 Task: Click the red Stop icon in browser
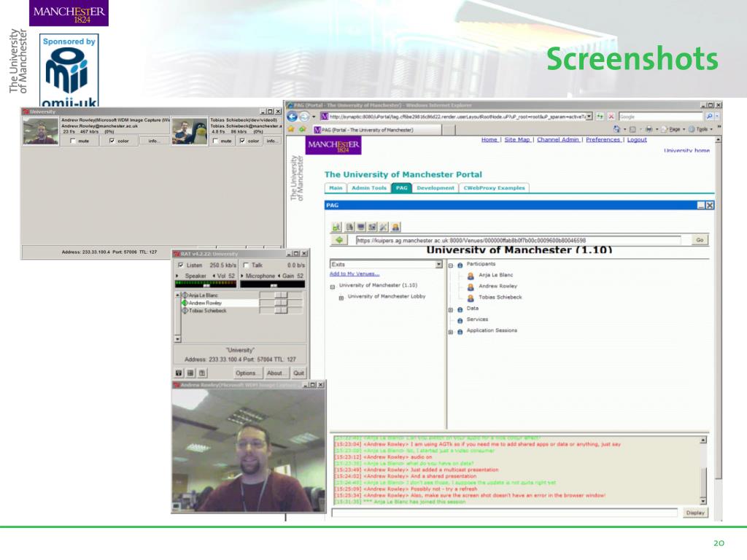pyautogui.click(x=611, y=117)
